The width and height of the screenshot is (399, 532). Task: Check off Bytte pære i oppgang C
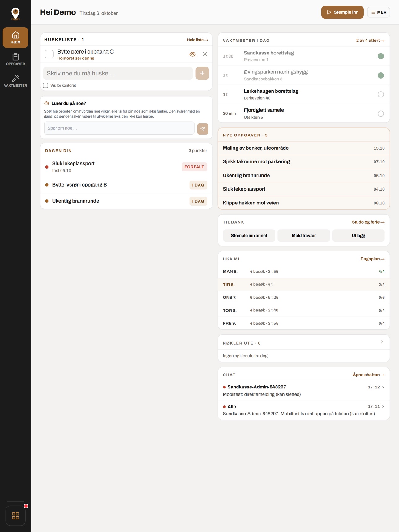(49, 54)
